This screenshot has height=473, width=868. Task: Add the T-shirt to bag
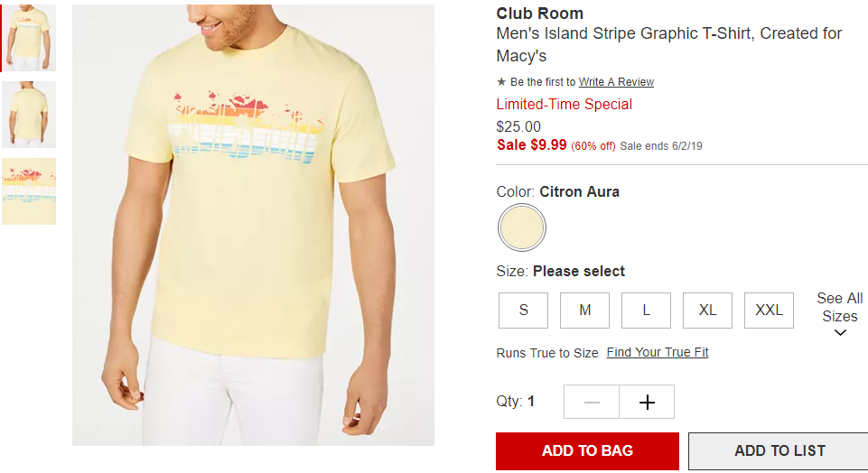coord(587,450)
